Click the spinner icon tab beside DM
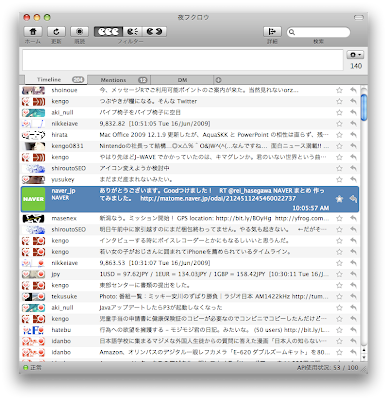 click(x=218, y=80)
